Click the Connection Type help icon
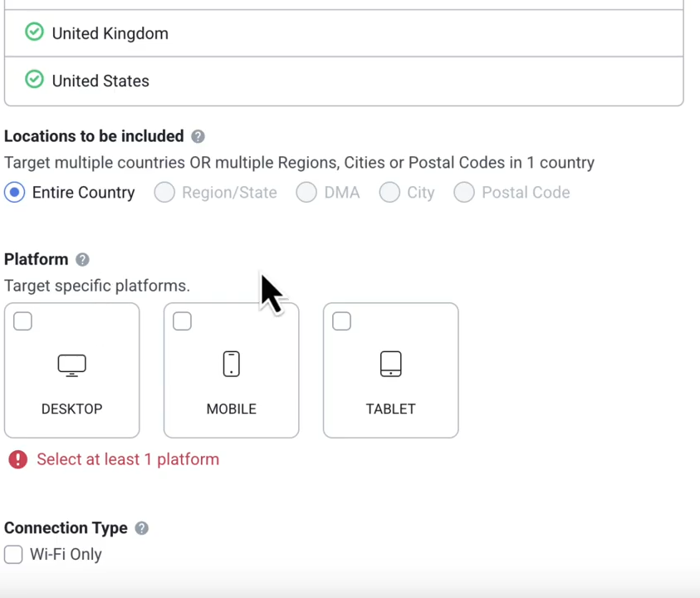The height and width of the screenshot is (598, 700). point(141,528)
